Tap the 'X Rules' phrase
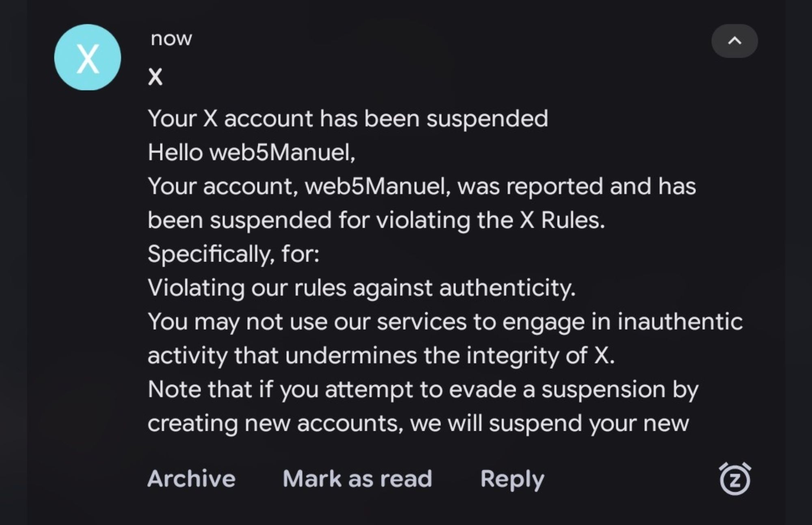 point(561,220)
